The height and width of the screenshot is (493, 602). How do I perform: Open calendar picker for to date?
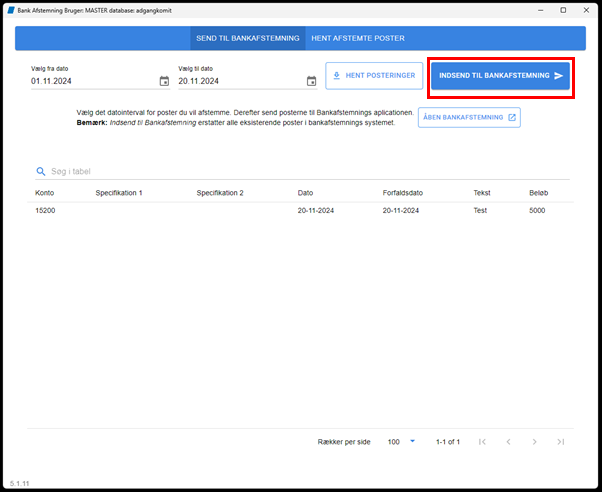[x=311, y=81]
